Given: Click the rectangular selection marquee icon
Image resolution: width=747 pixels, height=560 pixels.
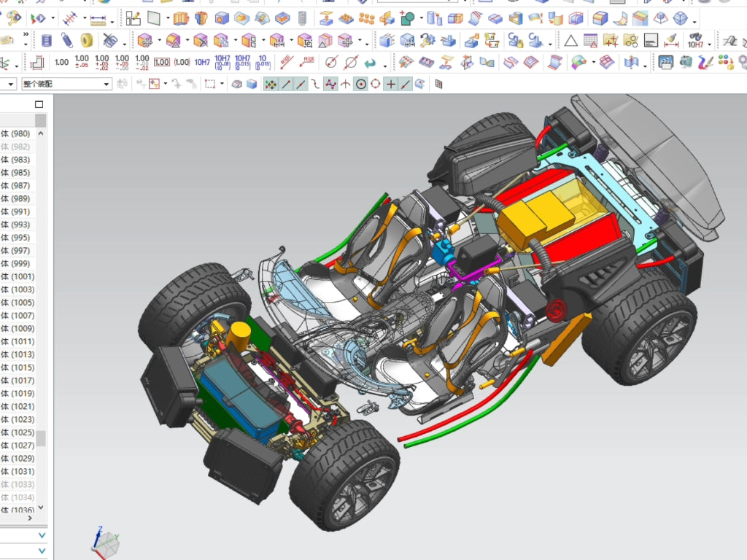Looking at the screenshot, I should 209,84.
